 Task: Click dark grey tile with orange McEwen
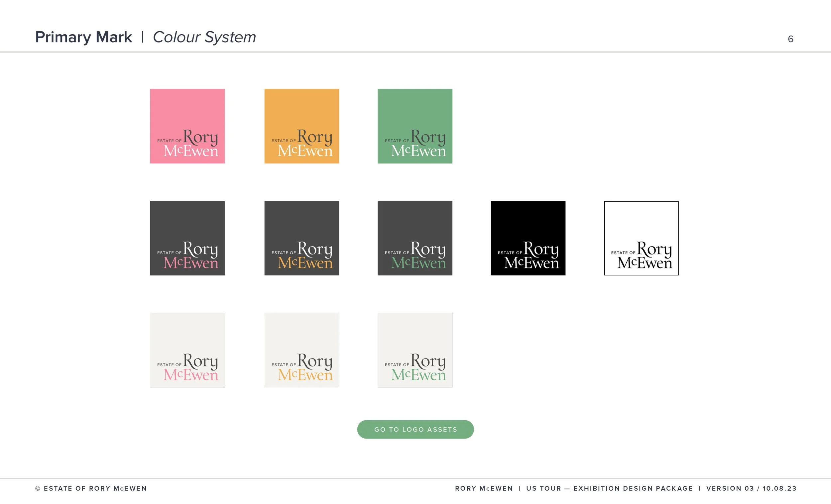tap(301, 238)
